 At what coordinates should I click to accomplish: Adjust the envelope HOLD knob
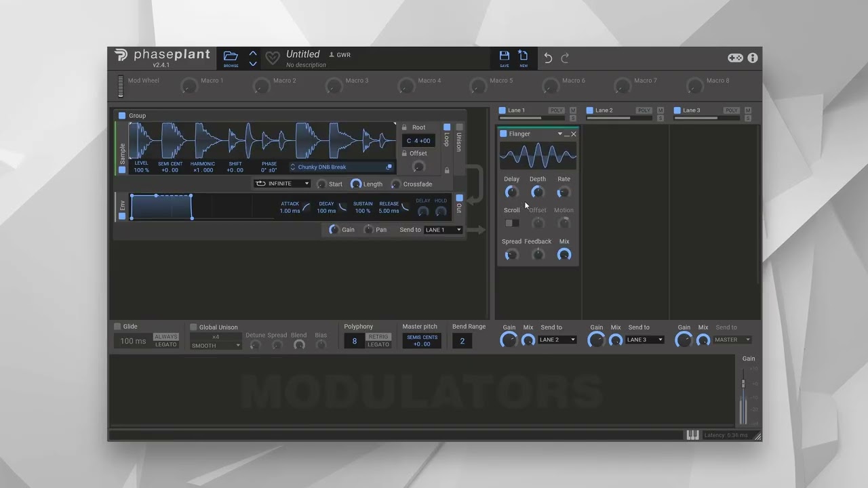(x=441, y=212)
